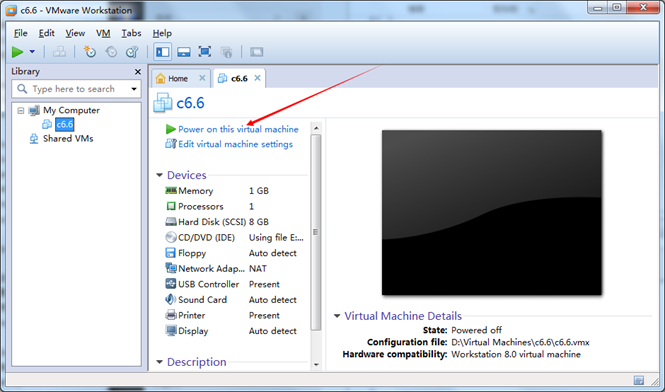Image resolution: width=665 pixels, height=392 pixels.
Task: Open the VM menu
Action: coord(103,33)
